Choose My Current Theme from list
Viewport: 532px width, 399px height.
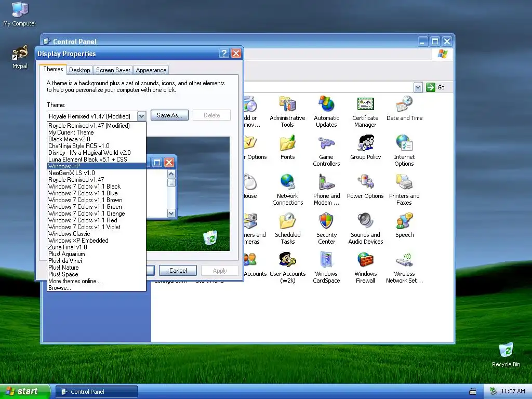pyautogui.click(x=96, y=132)
